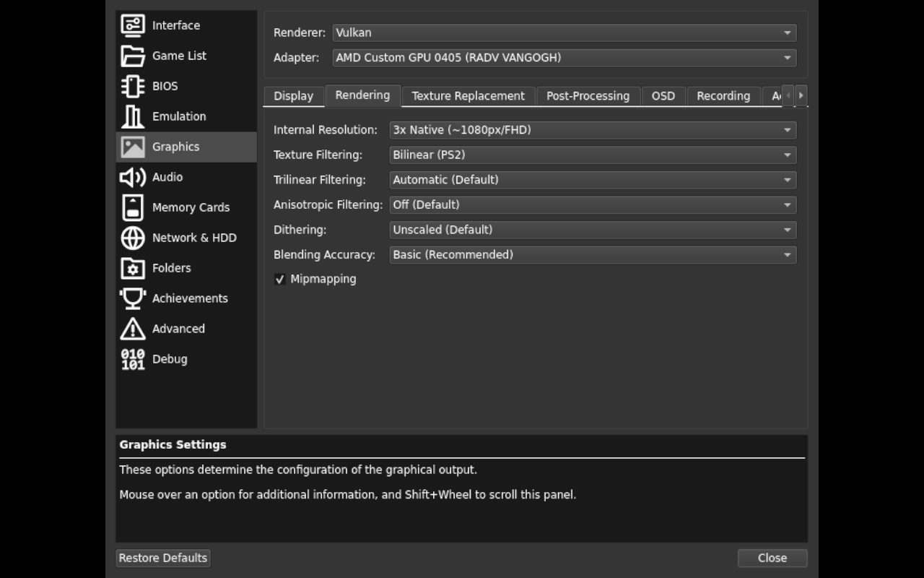The height and width of the screenshot is (578, 924).
Task: Open the Emulation icon in sidebar
Action: coord(133,116)
